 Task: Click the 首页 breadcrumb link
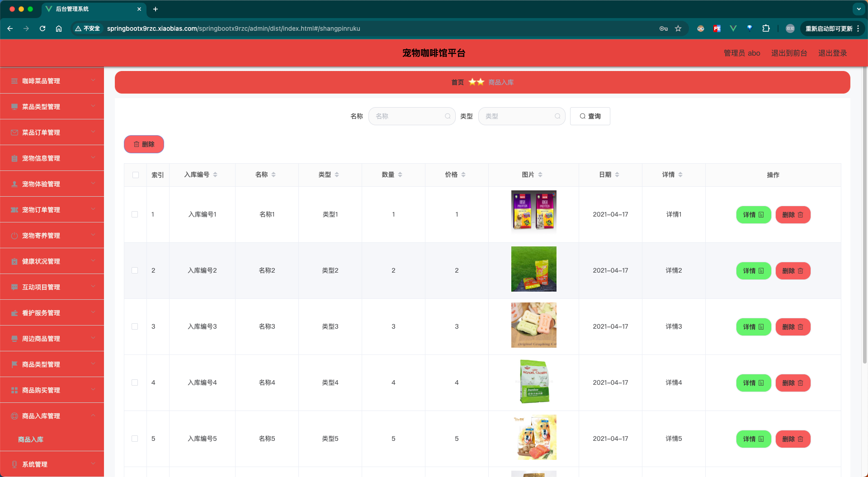pos(458,82)
